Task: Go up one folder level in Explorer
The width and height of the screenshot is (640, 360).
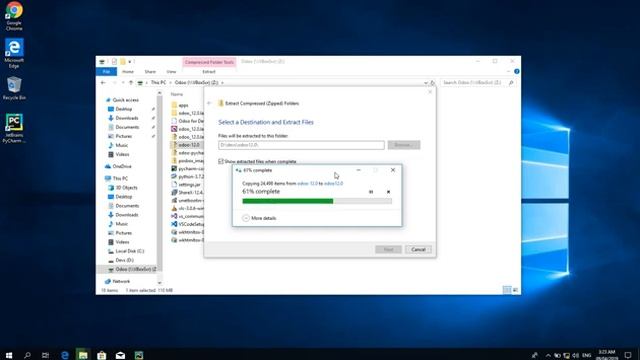Action: click(131, 82)
